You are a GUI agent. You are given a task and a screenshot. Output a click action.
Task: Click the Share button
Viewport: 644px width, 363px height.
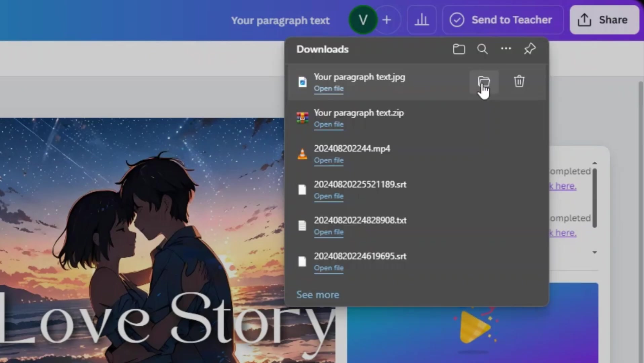point(604,20)
